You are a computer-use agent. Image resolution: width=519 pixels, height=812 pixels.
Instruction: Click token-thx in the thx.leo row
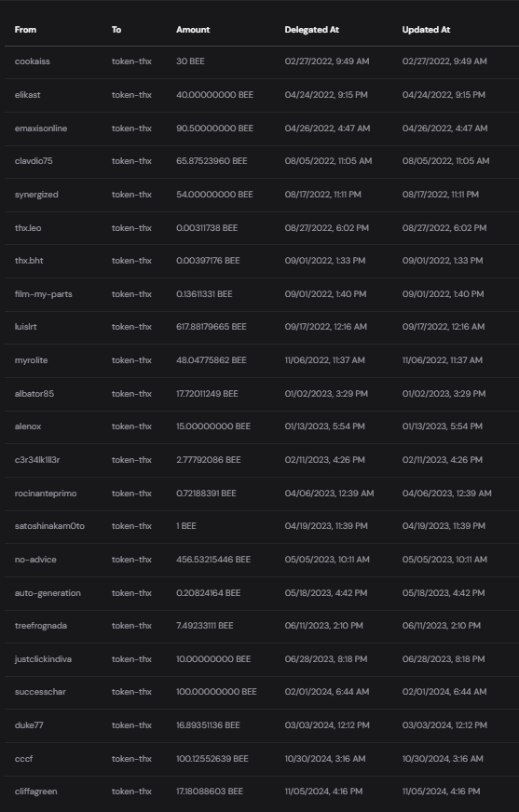tap(131, 228)
